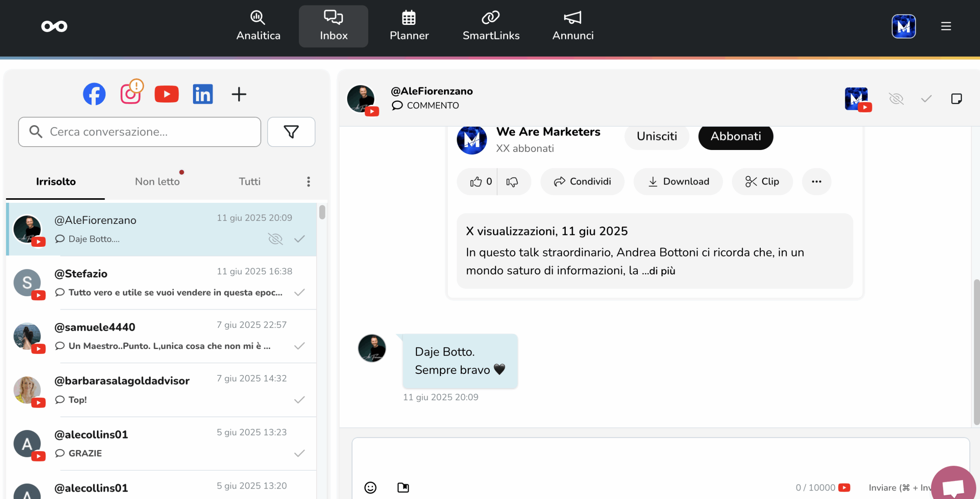Mark @Stefazio conversation as resolved
The image size is (980, 499).
click(x=299, y=292)
